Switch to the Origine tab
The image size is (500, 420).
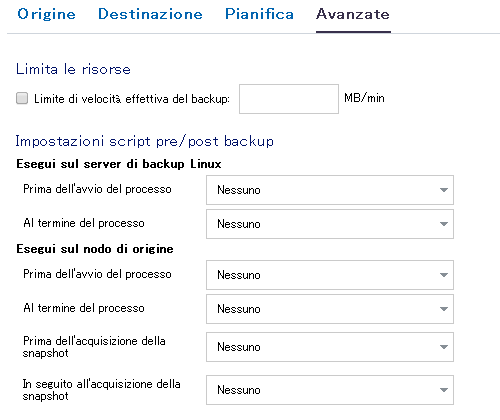tap(46, 14)
